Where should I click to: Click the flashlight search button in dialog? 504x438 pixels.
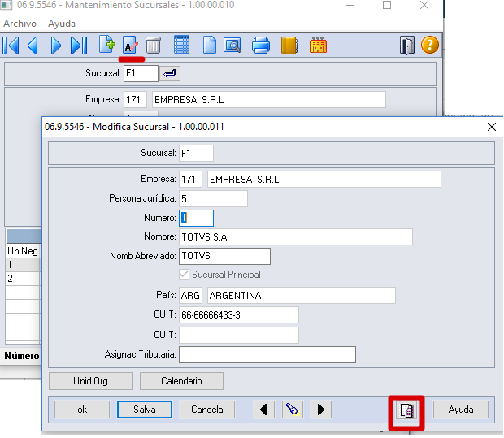tap(293, 410)
